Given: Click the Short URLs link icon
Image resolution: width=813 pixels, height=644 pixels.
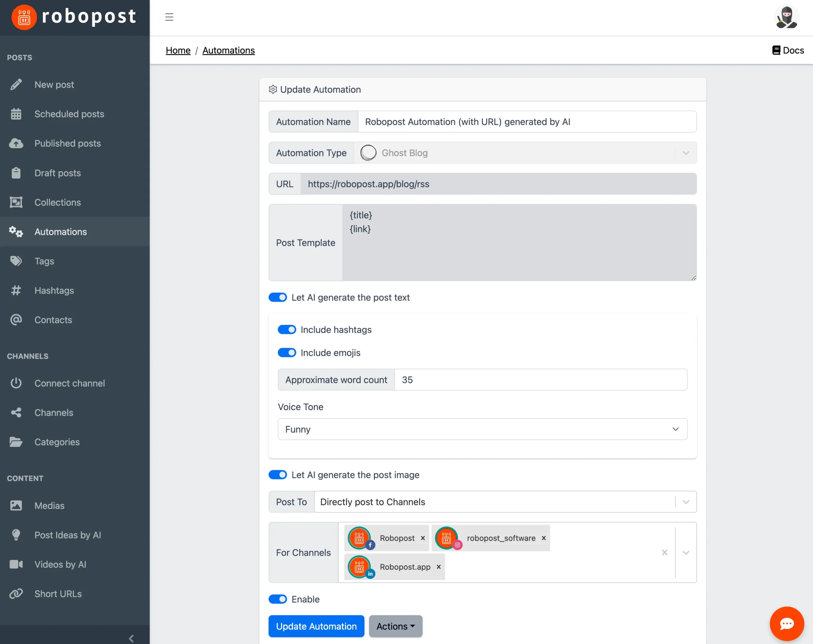Looking at the screenshot, I should point(16,593).
